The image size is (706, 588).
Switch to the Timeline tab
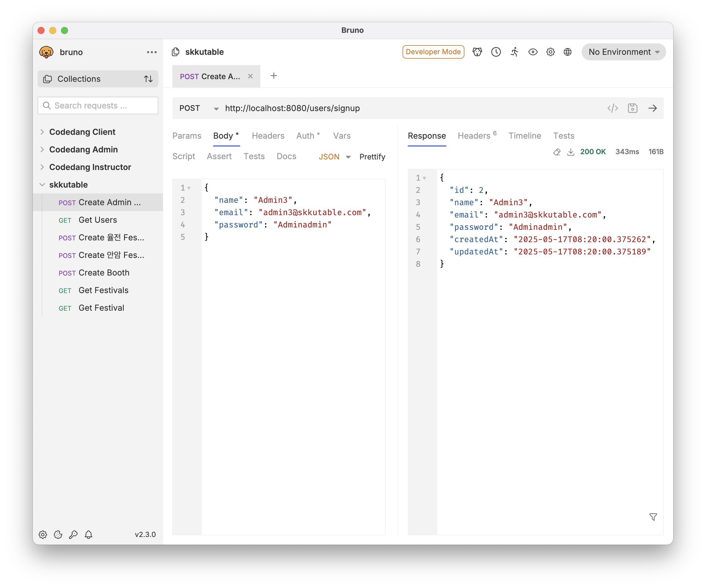[525, 136]
